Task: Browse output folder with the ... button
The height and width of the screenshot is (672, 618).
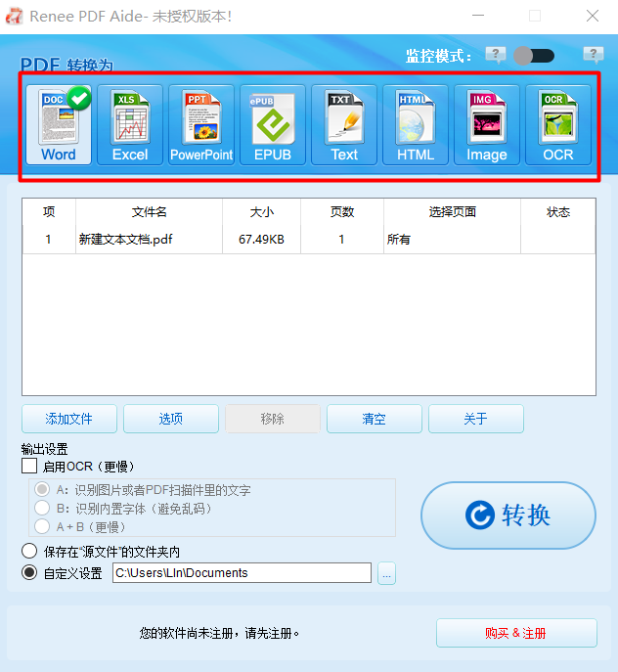Action: [x=386, y=573]
